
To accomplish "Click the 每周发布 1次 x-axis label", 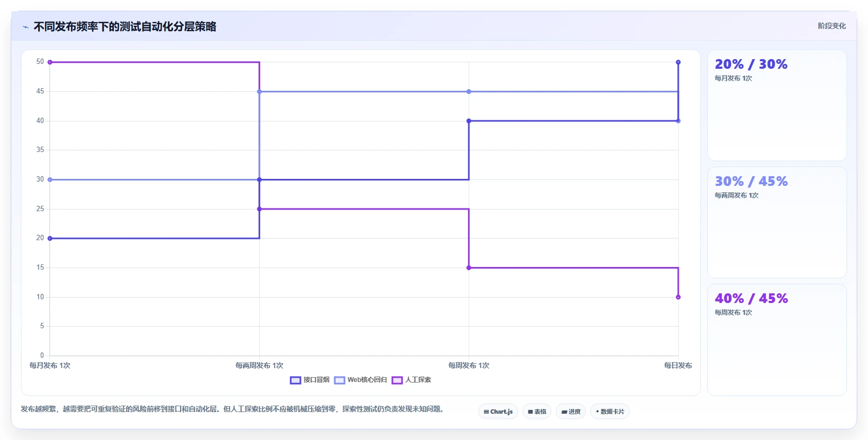I will [x=469, y=365].
